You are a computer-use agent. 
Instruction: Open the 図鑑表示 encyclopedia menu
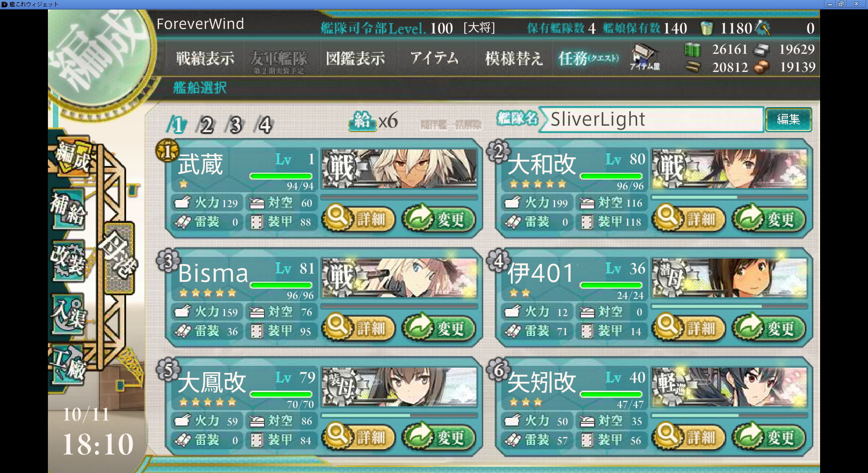click(356, 58)
